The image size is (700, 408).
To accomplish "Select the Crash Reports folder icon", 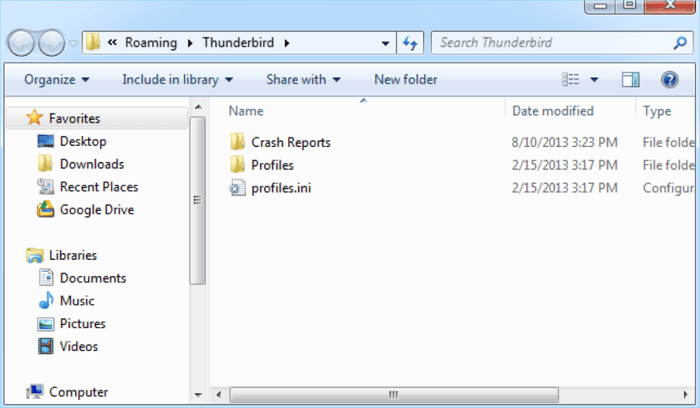I will 237,142.
